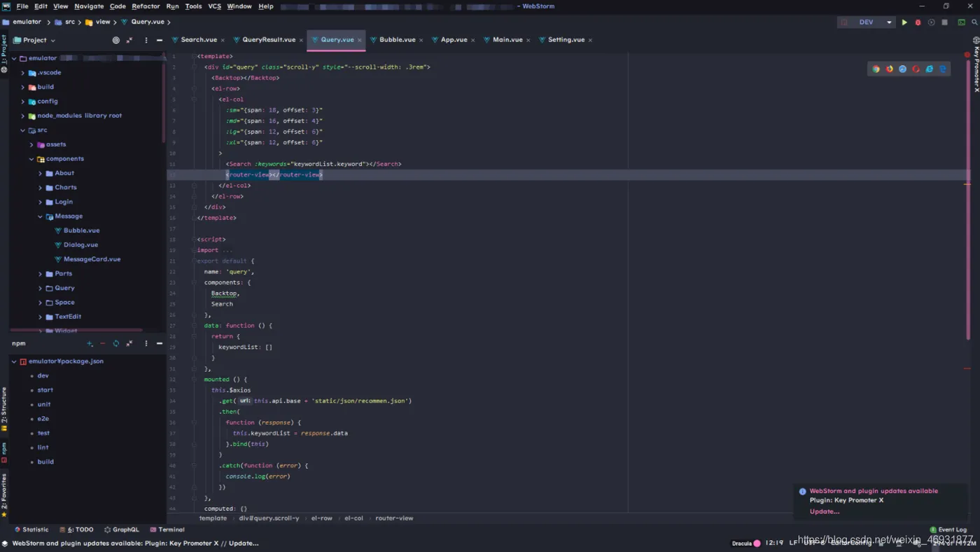This screenshot has height=552, width=980.
Task: Toggle the npm tool window on the left strip
Action: pyautogui.click(x=4, y=453)
